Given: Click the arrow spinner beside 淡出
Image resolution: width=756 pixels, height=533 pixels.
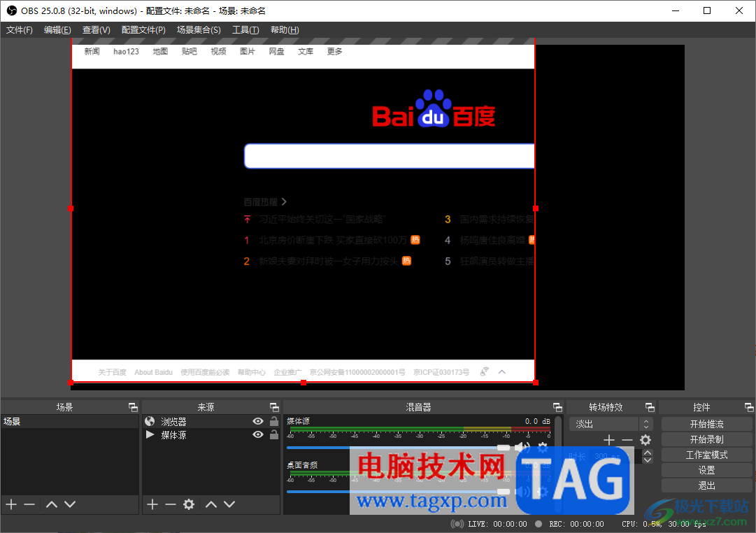Looking at the screenshot, I should pyautogui.click(x=646, y=425).
